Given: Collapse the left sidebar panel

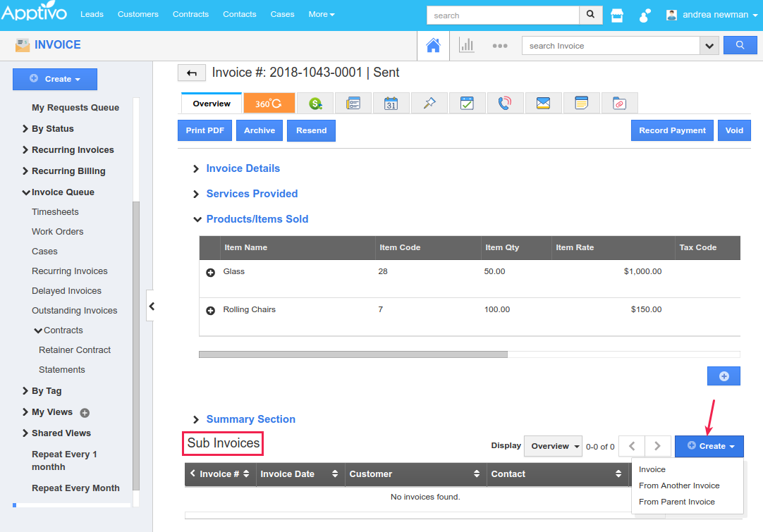Looking at the screenshot, I should [x=151, y=307].
